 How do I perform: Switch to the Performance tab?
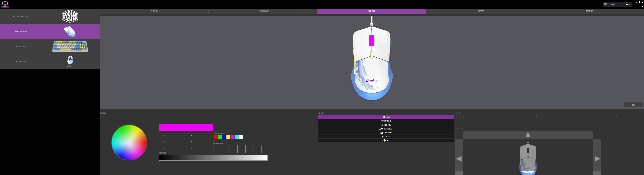[x=263, y=11]
